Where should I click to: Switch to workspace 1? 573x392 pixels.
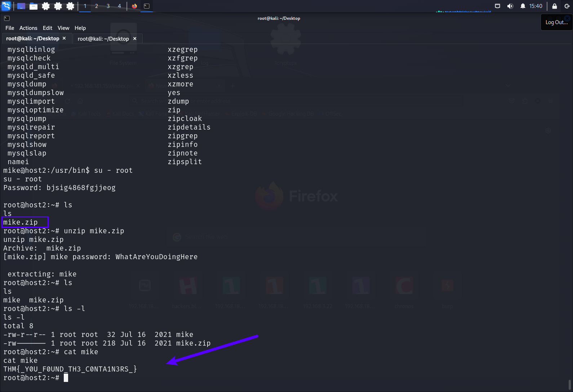point(85,6)
